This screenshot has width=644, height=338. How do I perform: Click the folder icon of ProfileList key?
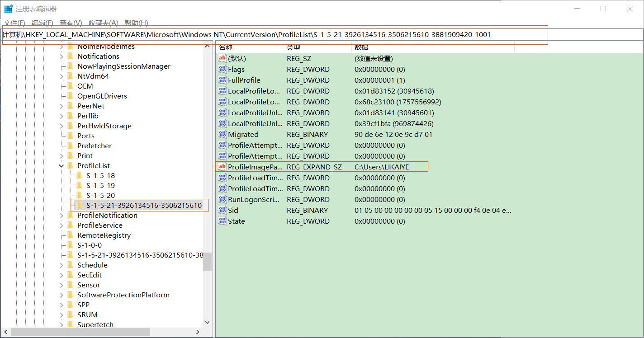click(70, 165)
